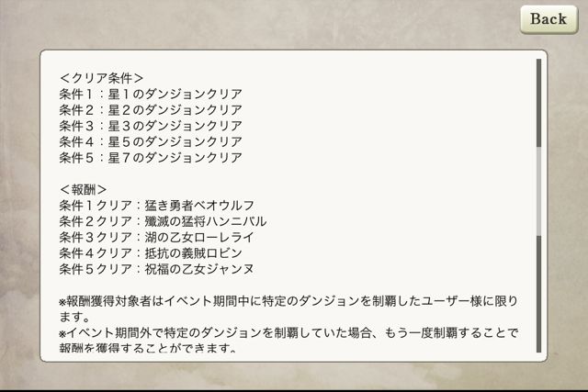Select the <クリア条件> heading
588x392 pixels.
(101, 78)
